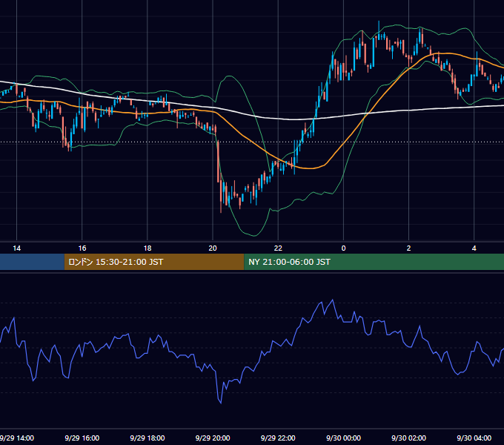Screen dimensions: 504x445
Task: Click the 9/29 22:00 date label
Action: tap(278, 438)
